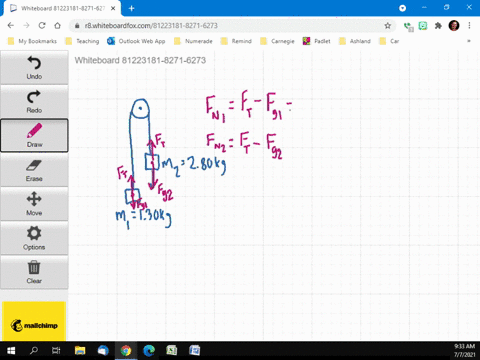This screenshot has width=480, height=360.
Task: Show more bookmarks with the chevron
Action: click(469, 41)
